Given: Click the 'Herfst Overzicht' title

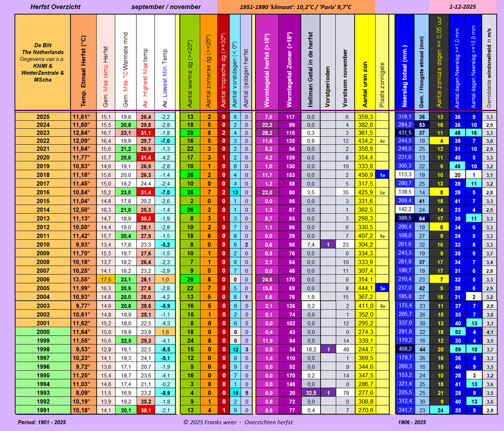Looking at the screenshot, I should tap(50, 7).
